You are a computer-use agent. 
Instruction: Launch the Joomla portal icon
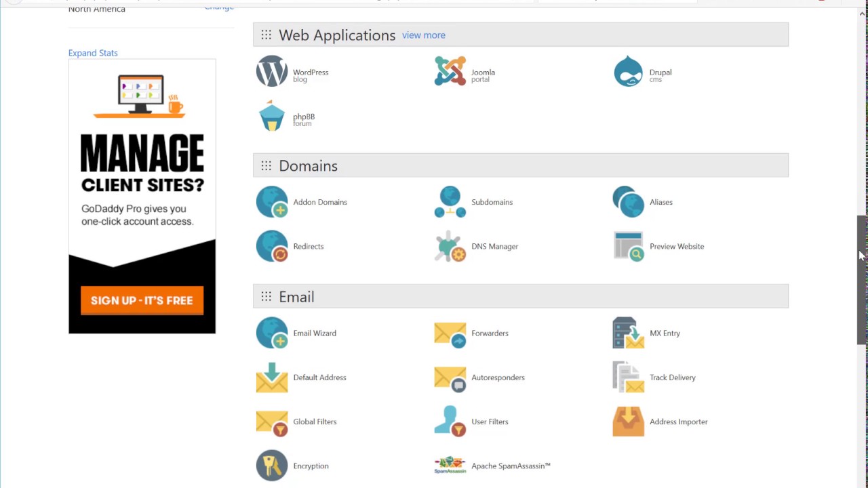450,71
